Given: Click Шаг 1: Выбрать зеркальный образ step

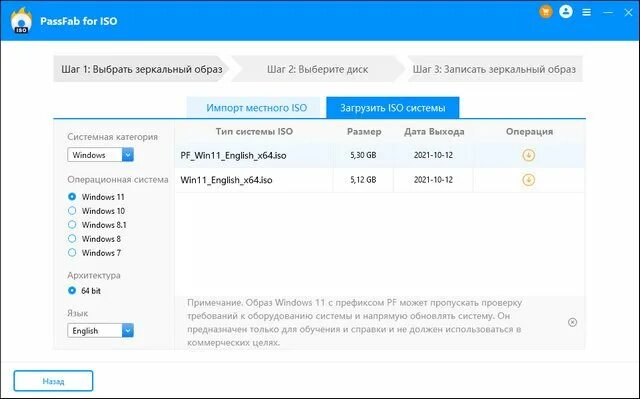Looking at the screenshot, I should tap(142, 69).
